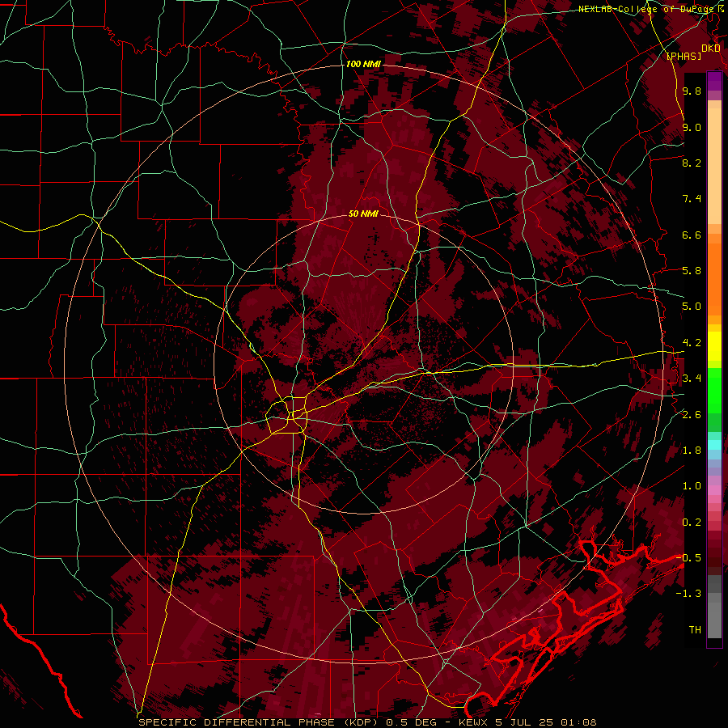This screenshot has width=728, height=728.
Task: Click the gray bottom color bar segment
Action: pos(714,616)
